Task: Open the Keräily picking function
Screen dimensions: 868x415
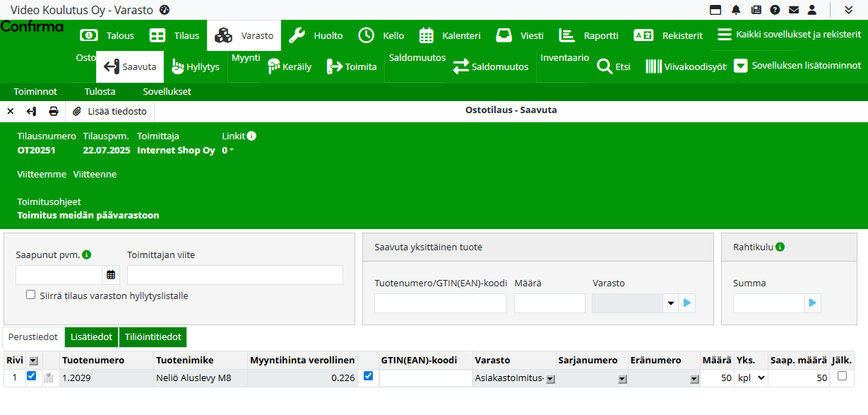Action: pos(290,67)
